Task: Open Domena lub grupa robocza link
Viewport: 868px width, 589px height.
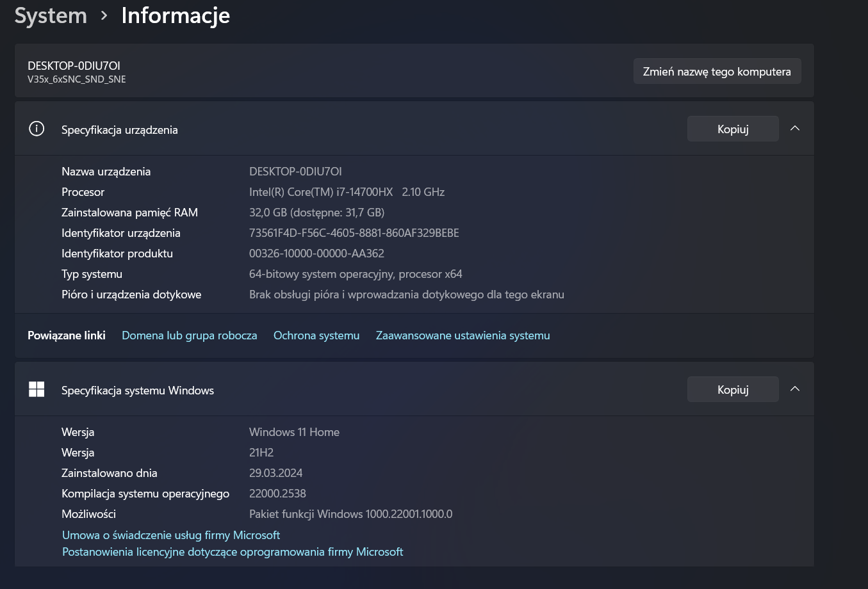Action: pos(189,335)
